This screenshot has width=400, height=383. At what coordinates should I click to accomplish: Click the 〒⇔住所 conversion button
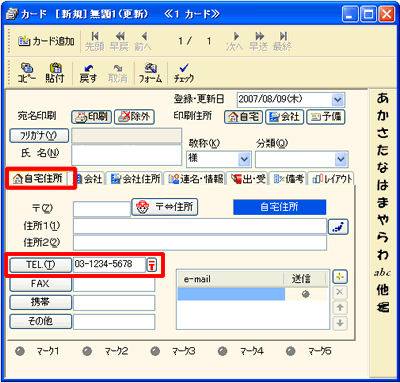click(x=165, y=207)
